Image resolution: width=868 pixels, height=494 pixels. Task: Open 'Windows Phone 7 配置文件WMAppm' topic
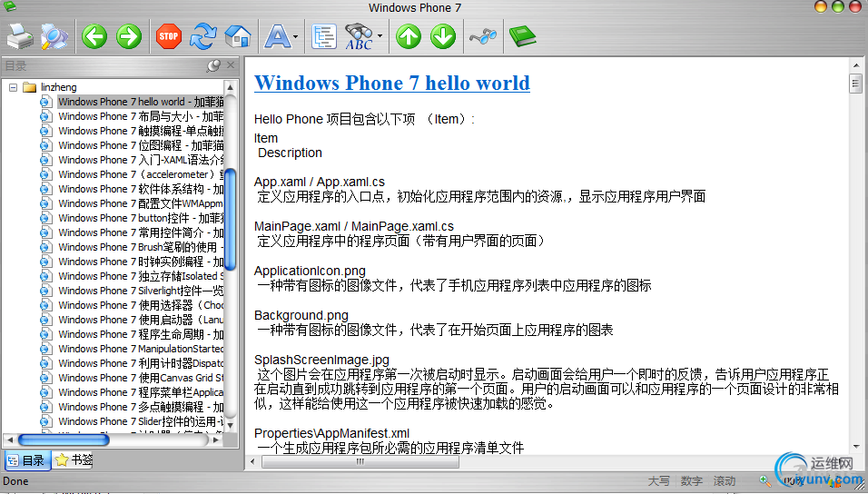(141, 203)
